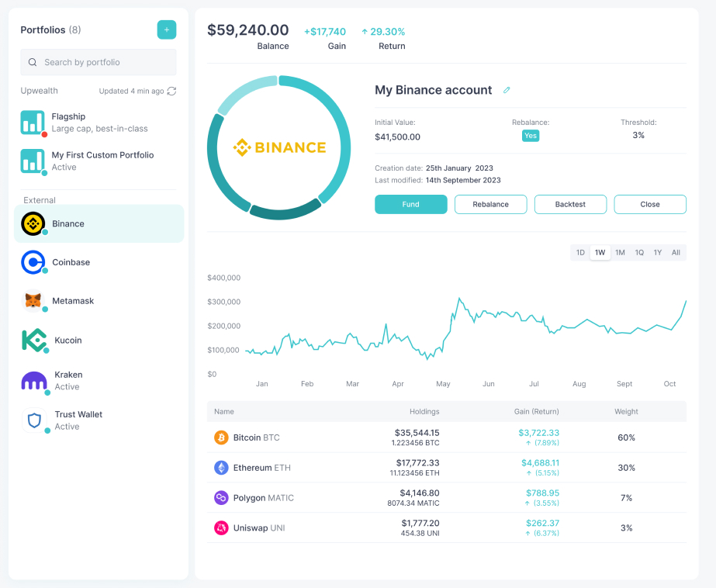
Task: Refresh the Upwealth portfolio list
Action: pyautogui.click(x=171, y=91)
